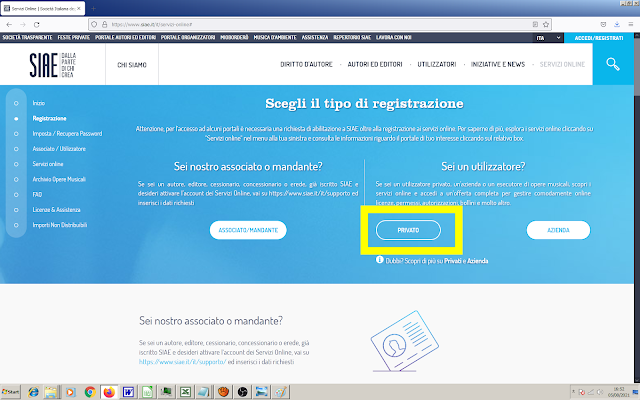Select the Inizio step radio dot

(x=16, y=103)
